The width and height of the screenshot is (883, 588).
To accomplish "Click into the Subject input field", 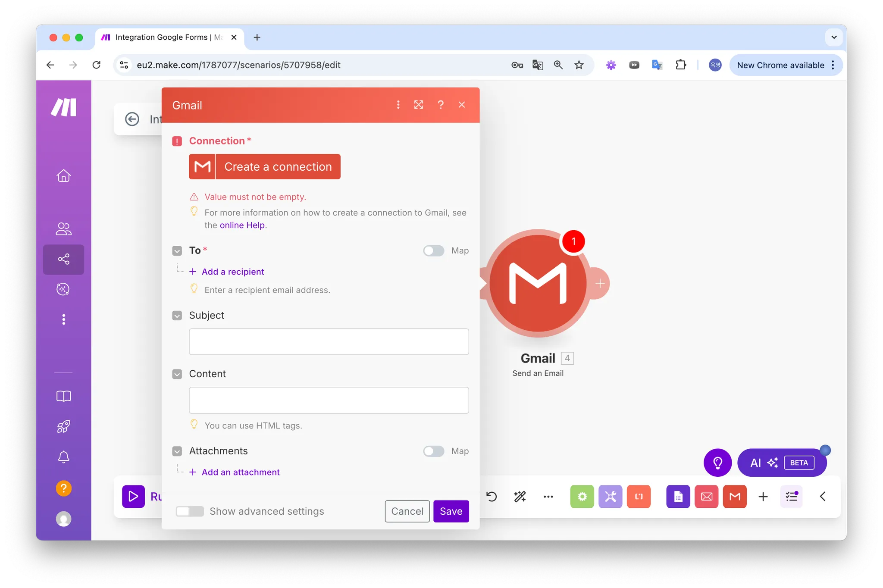I will click(329, 342).
